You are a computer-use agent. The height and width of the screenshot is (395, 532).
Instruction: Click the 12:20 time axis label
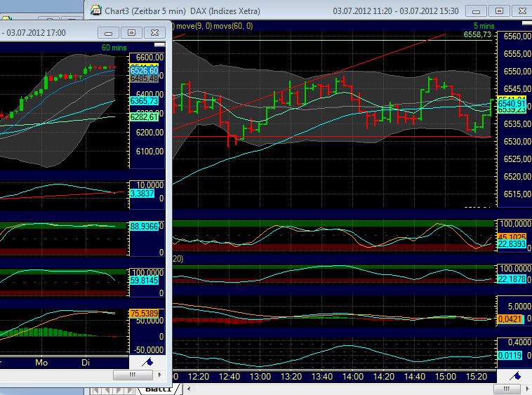point(199,377)
